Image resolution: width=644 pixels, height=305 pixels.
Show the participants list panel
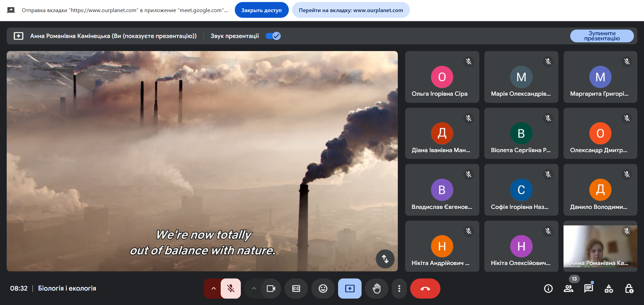tap(568, 289)
